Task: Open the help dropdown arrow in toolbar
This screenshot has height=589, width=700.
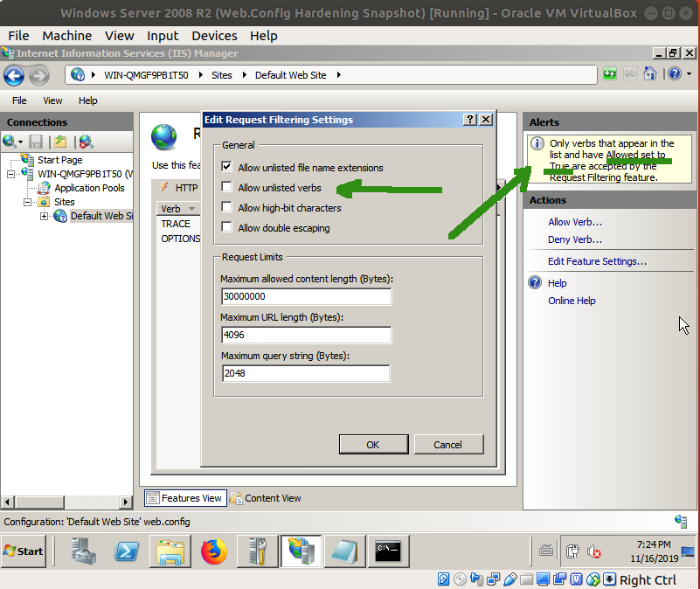Action: 689,73
